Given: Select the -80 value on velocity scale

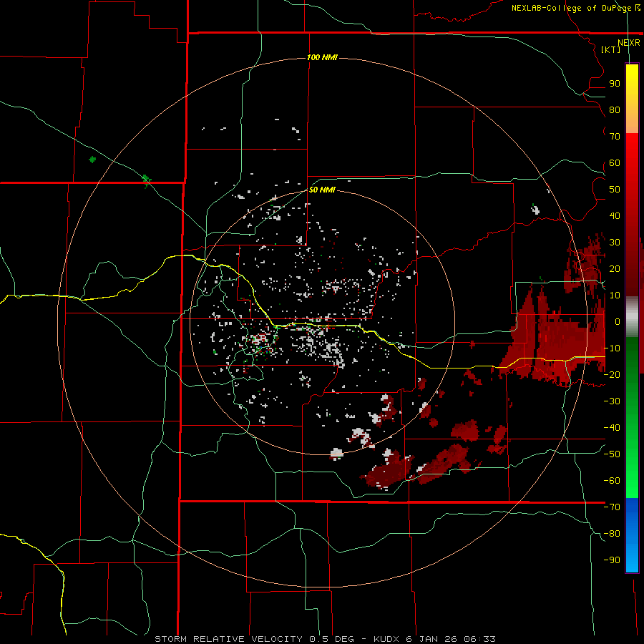Looking at the screenshot, I should point(612,534).
